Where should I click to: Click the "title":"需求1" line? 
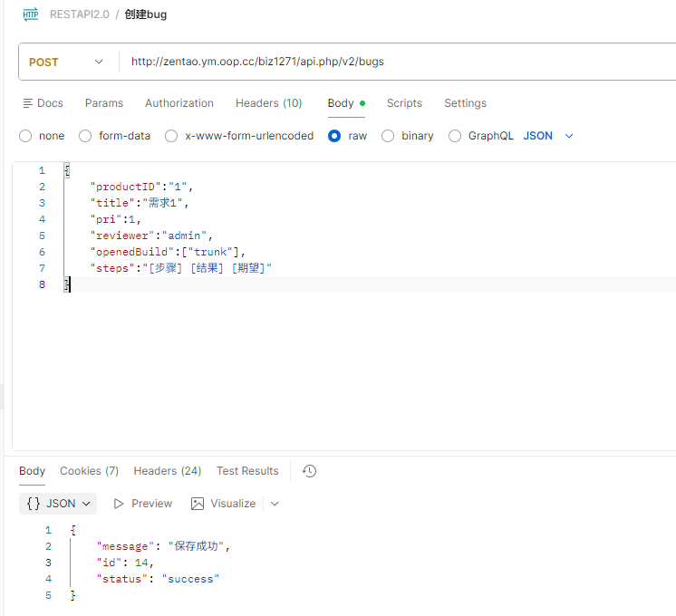click(140, 203)
